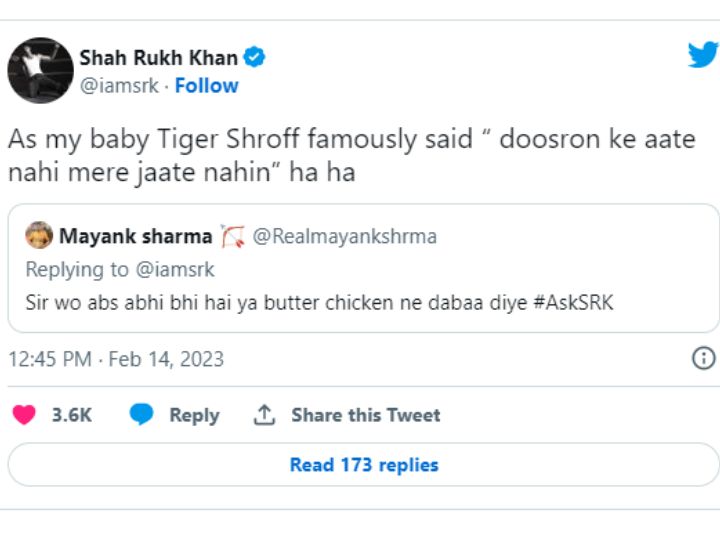This screenshot has height=540, width=720.
Task: Click the blue verified badge
Action: pyautogui.click(x=254, y=57)
